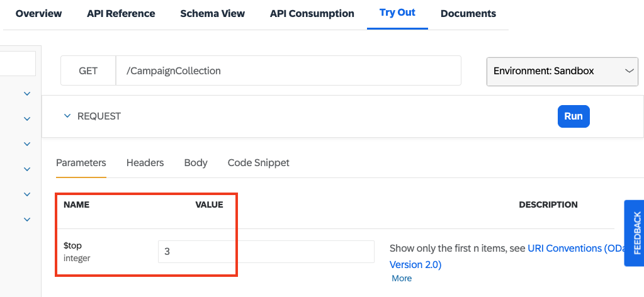Screen dimensions: 644x297
Task: Expand the third sidebar chevron item
Action: [27, 143]
